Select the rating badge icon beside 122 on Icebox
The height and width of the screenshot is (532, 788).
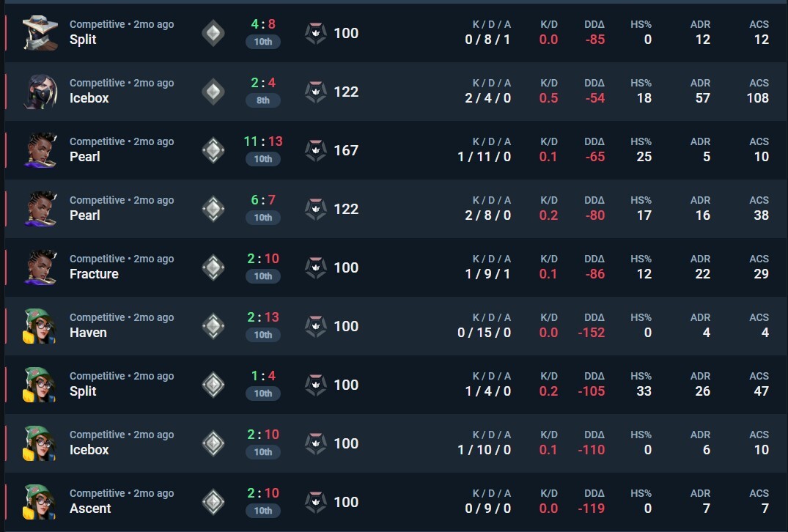click(316, 92)
